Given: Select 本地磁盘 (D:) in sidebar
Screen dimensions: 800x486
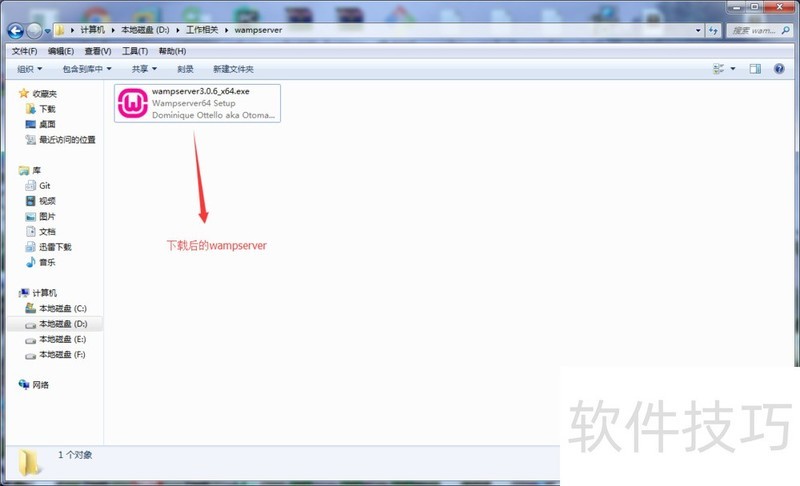Looking at the screenshot, I should pyautogui.click(x=56, y=324).
